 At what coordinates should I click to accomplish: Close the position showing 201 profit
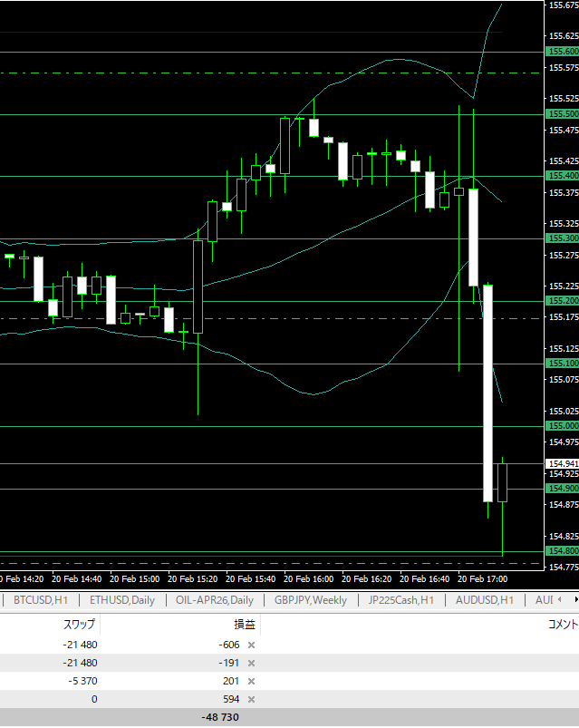pyautogui.click(x=252, y=681)
